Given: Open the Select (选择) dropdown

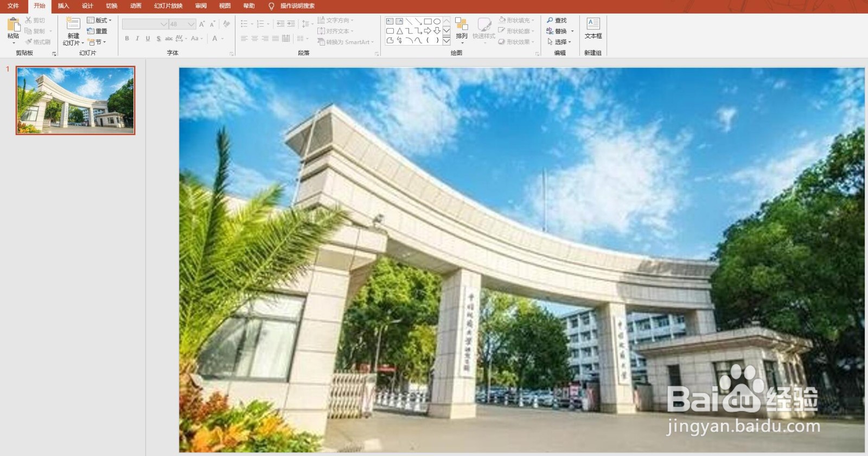Looking at the screenshot, I should pyautogui.click(x=559, y=42).
